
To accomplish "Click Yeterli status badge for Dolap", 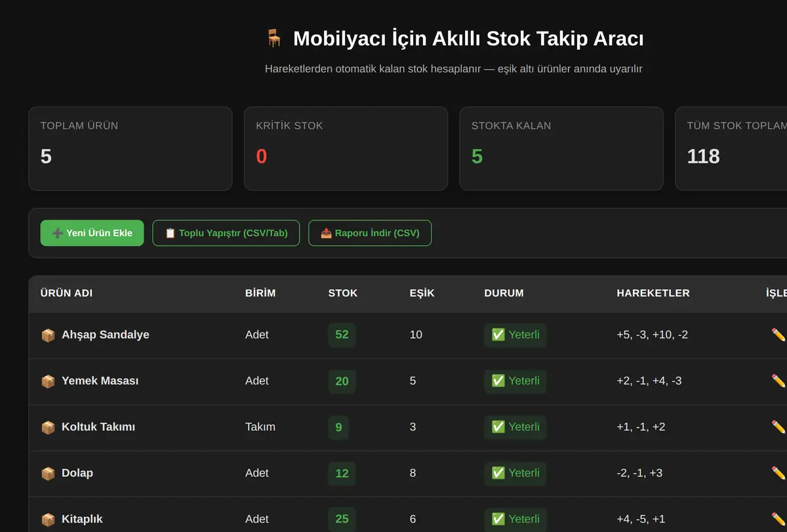I will [x=515, y=473].
